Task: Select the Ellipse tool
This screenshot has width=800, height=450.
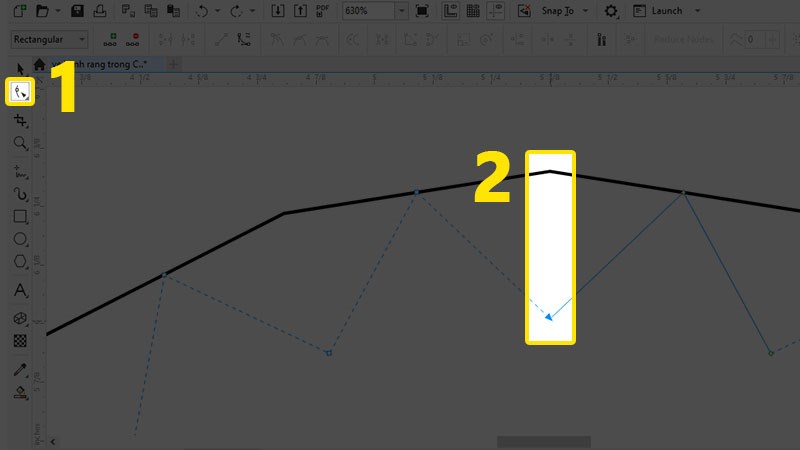Action: (20, 239)
